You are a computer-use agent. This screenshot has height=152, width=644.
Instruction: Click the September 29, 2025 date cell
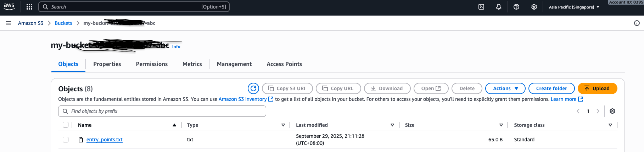click(330, 140)
